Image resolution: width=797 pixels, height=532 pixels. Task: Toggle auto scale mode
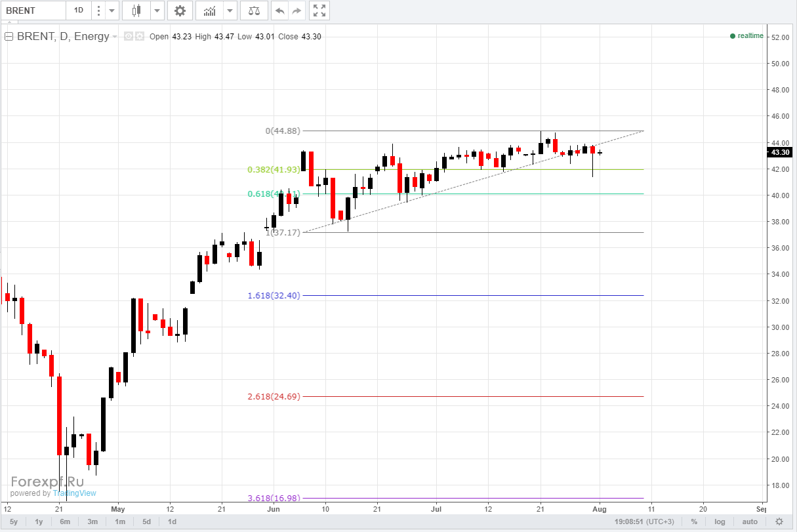tap(749, 522)
